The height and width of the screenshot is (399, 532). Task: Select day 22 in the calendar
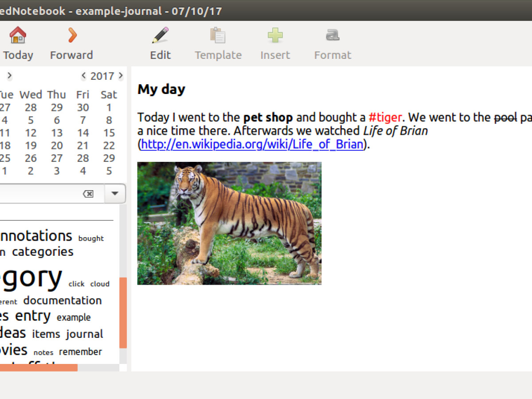(x=109, y=146)
